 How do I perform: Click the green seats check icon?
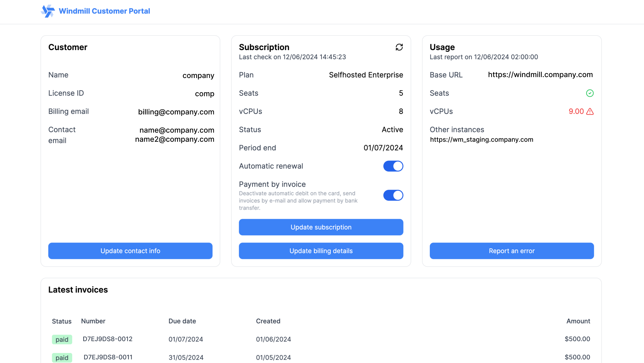pos(589,93)
